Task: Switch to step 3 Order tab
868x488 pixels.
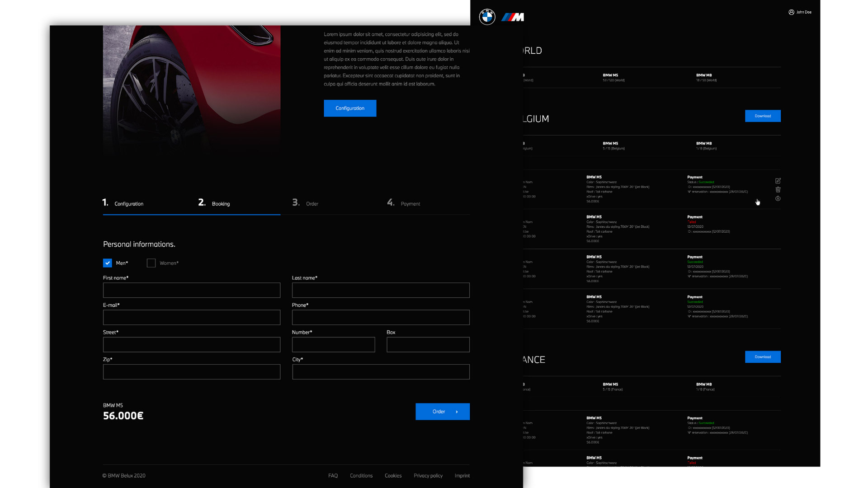Action: point(305,203)
